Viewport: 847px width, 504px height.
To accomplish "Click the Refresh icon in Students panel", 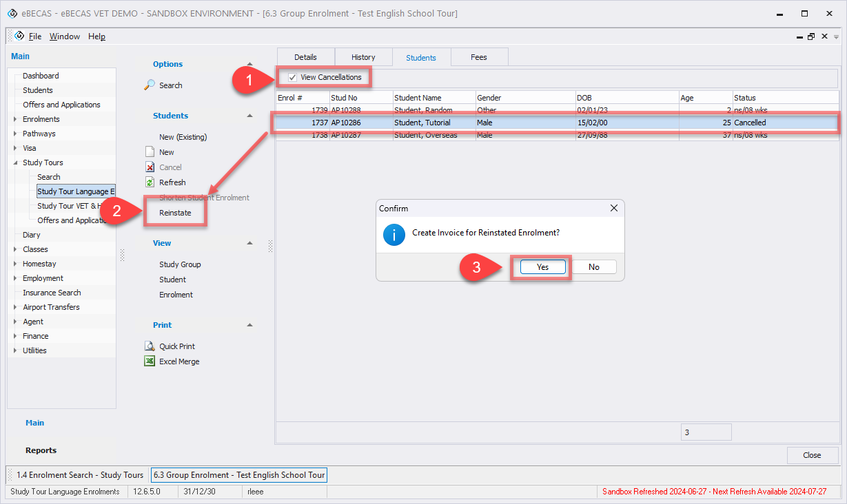I will click(150, 182).
